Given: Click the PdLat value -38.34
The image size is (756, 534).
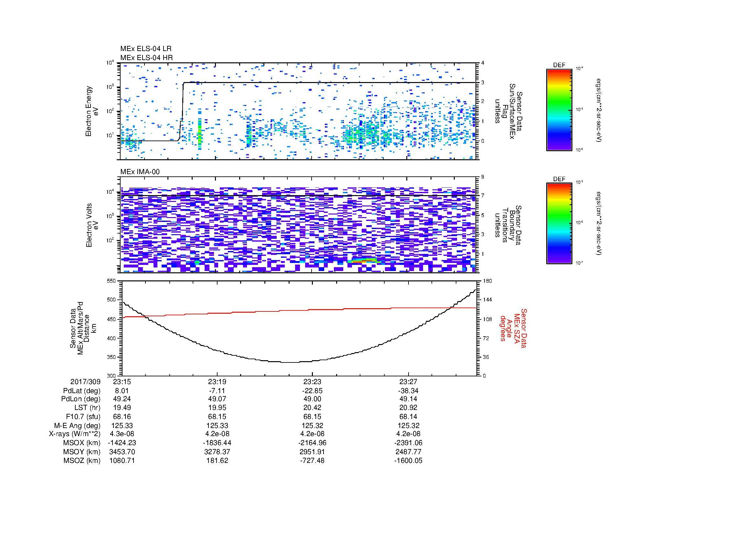Looking at the screenshot, I should (408, 391).
